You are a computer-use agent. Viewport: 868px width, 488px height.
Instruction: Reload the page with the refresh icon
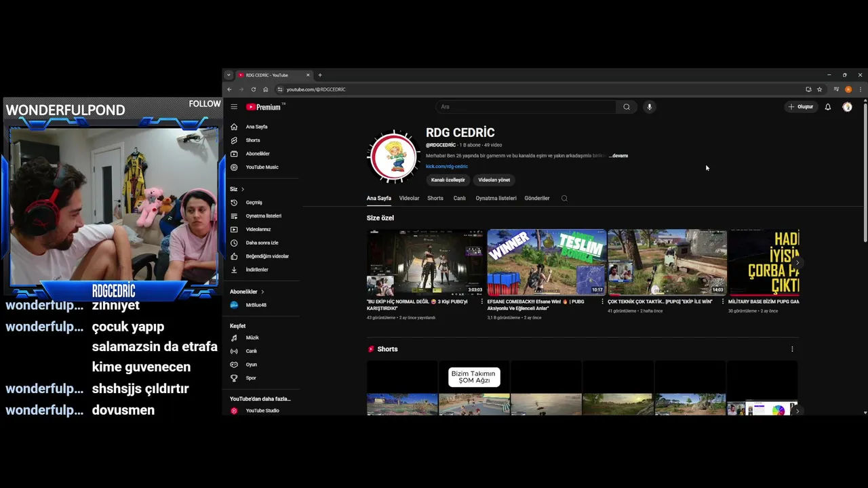coord(254,89)
